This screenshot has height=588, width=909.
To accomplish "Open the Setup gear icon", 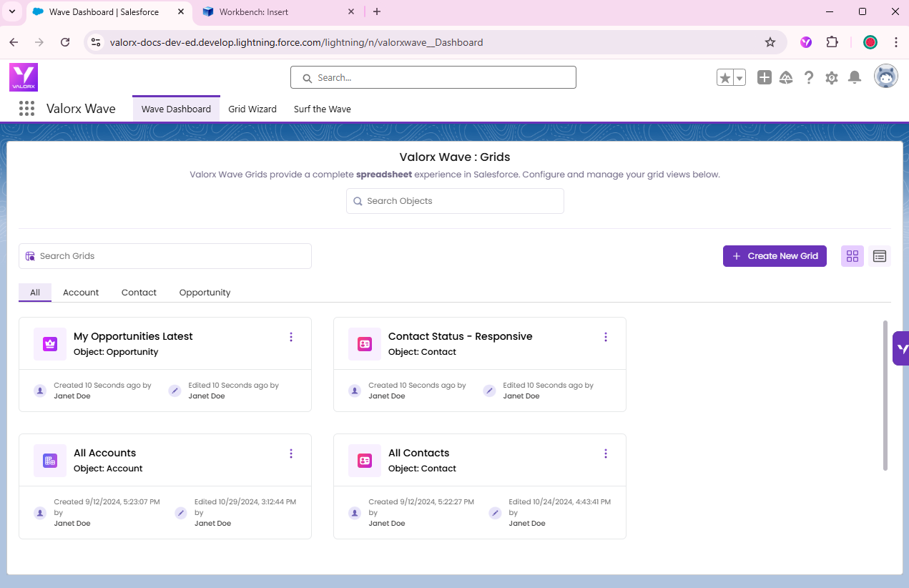I will point(831,77).
